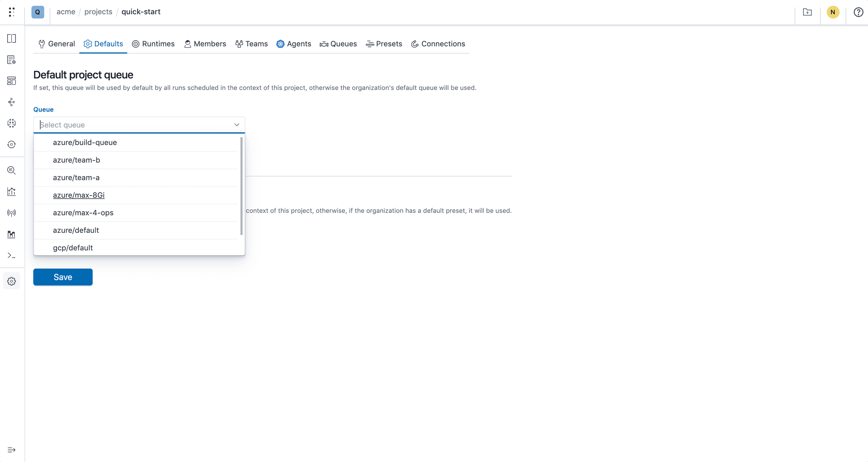The image size is (868, 462).
Task: Switch to the Runtimes tab
Action: tap(153, 44)
